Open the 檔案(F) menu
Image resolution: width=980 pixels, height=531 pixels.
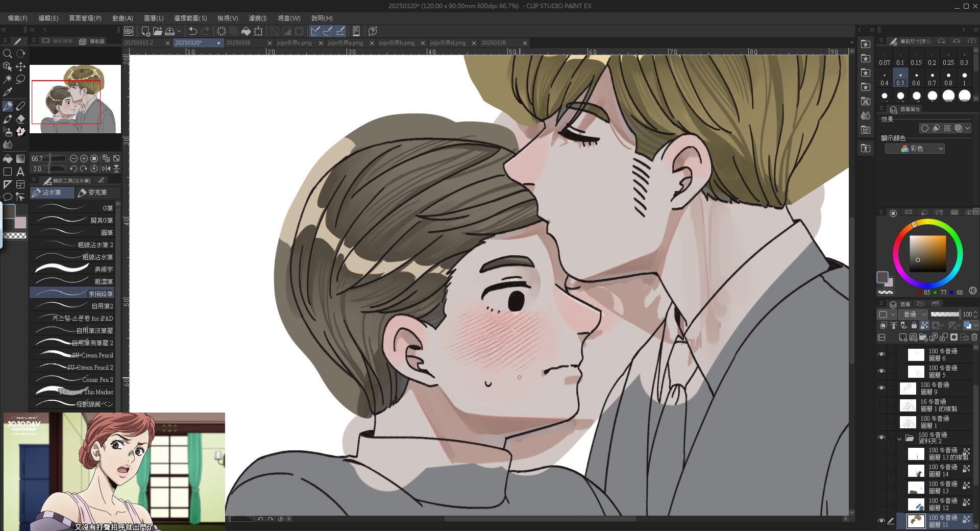pos(17,18)
